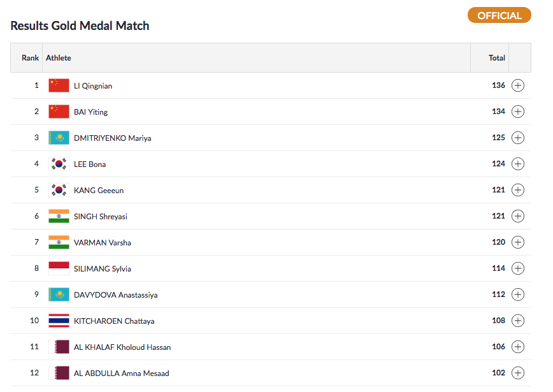The width and height of the screenshot is (553, 392).
Task: Expand AL KHALAF Kholoud Hassan's row
Action: click(x=518, y=347)
